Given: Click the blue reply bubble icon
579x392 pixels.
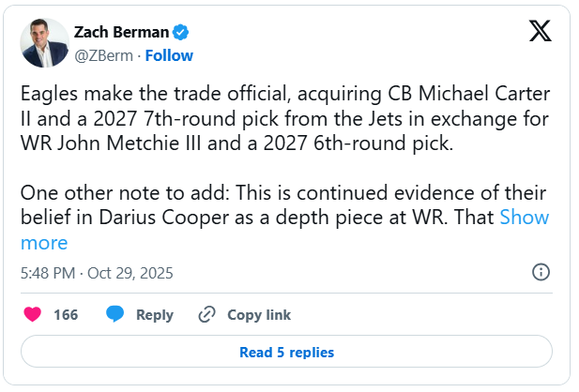Looking at the screenshot, I should coord(114,314).
